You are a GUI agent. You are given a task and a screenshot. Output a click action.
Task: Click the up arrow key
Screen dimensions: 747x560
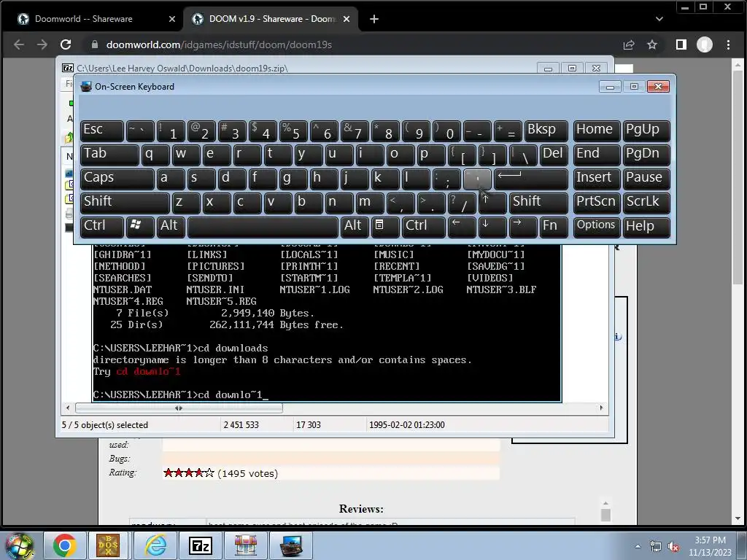pos(492,203)
